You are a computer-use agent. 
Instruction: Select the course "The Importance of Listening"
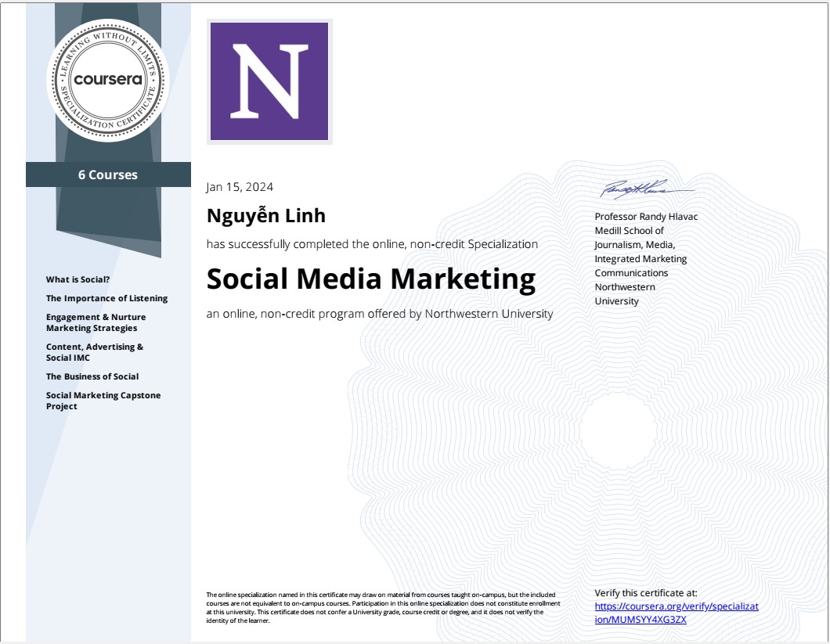tap(107, 298)
